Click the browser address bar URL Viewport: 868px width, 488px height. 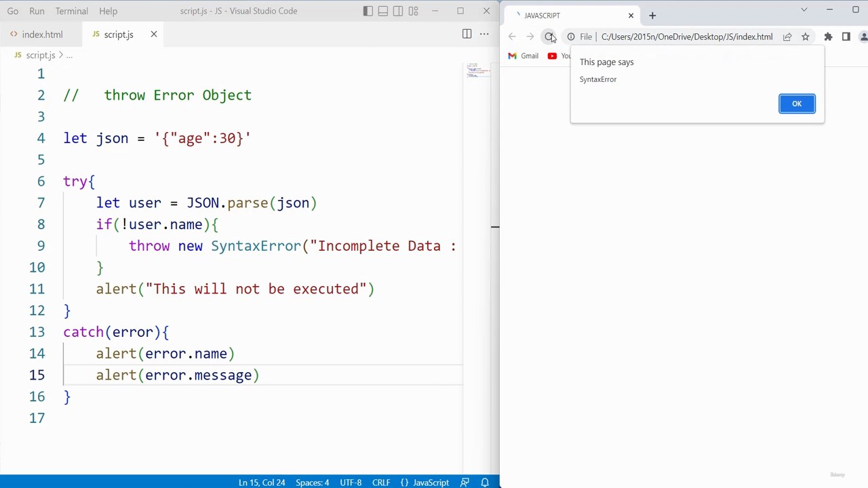tap(687, 37)
